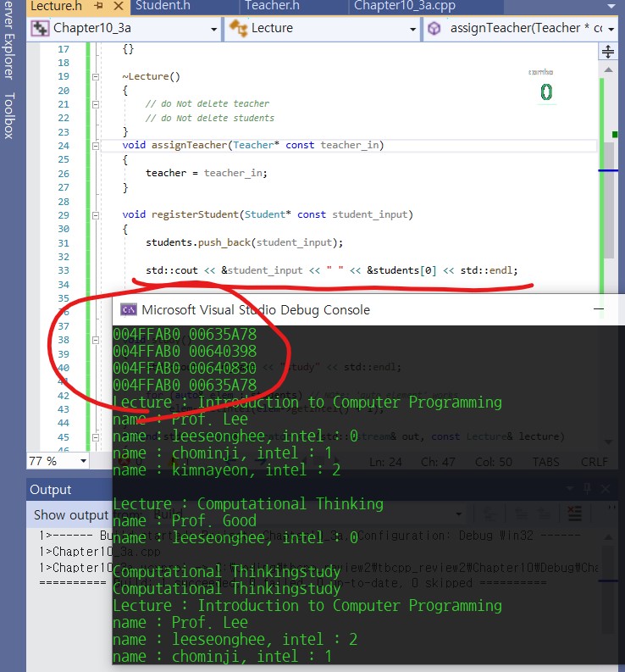Click console line 'name : Prof. Good'
Image resolution: width=625 pixels, height=672 pixels.
(185, 520)
